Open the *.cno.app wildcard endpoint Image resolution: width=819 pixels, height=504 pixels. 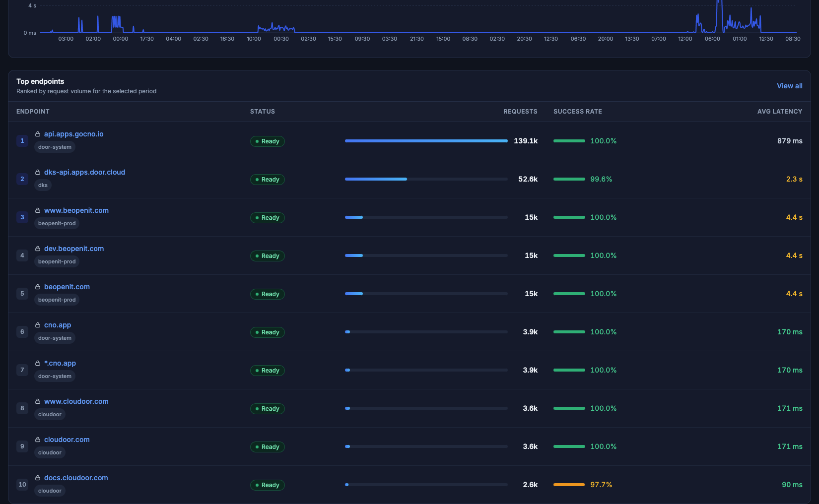click(x=60, y=363)
